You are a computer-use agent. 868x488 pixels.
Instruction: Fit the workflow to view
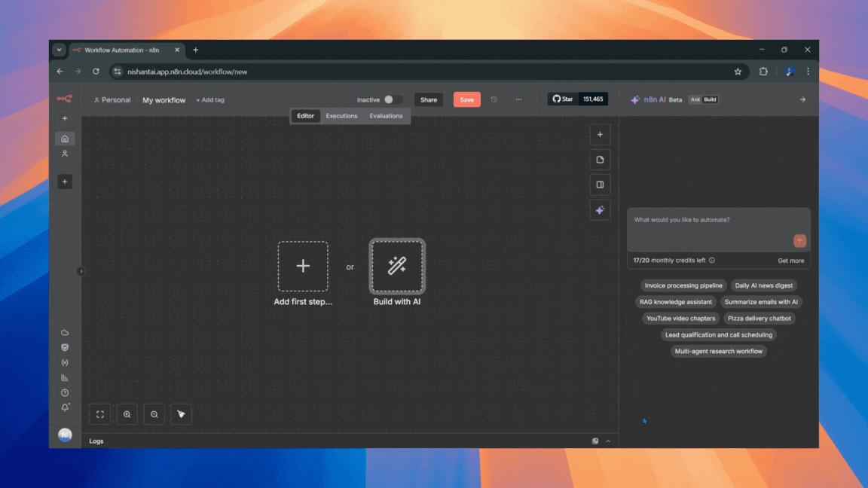99,413
